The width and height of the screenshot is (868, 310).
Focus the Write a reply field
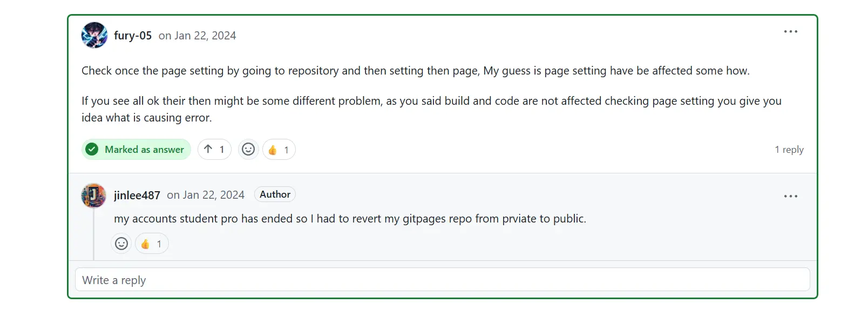tap(443, 280)
